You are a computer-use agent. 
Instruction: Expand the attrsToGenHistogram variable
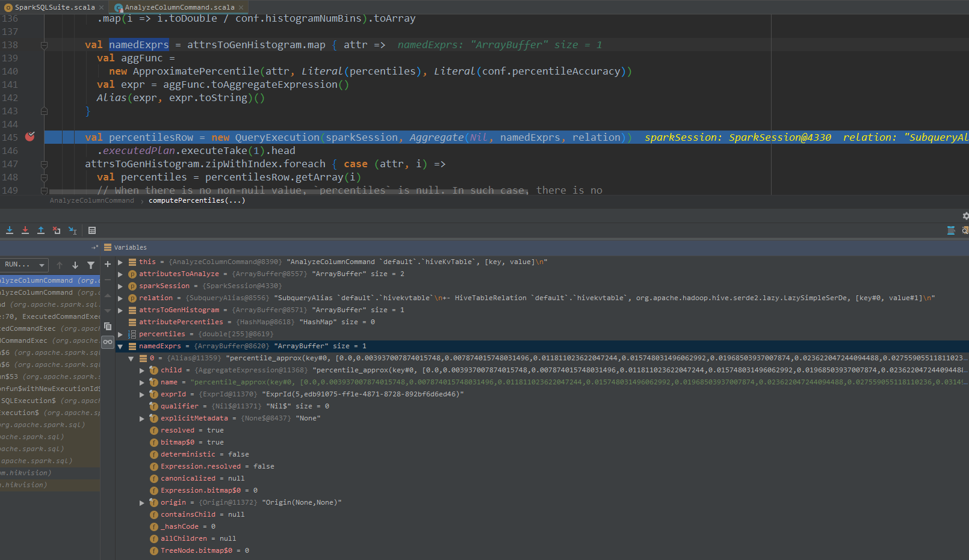pyautogui.click(x=120, y=310)
